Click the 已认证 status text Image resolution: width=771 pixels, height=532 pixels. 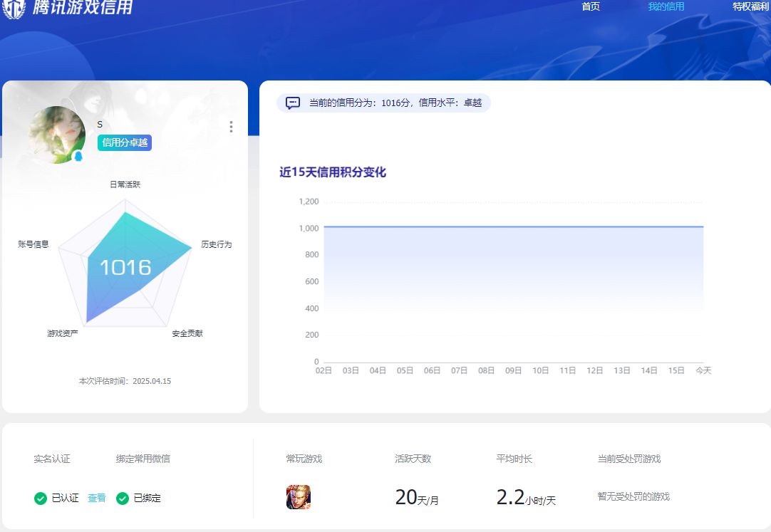click(x=66, y=498)
